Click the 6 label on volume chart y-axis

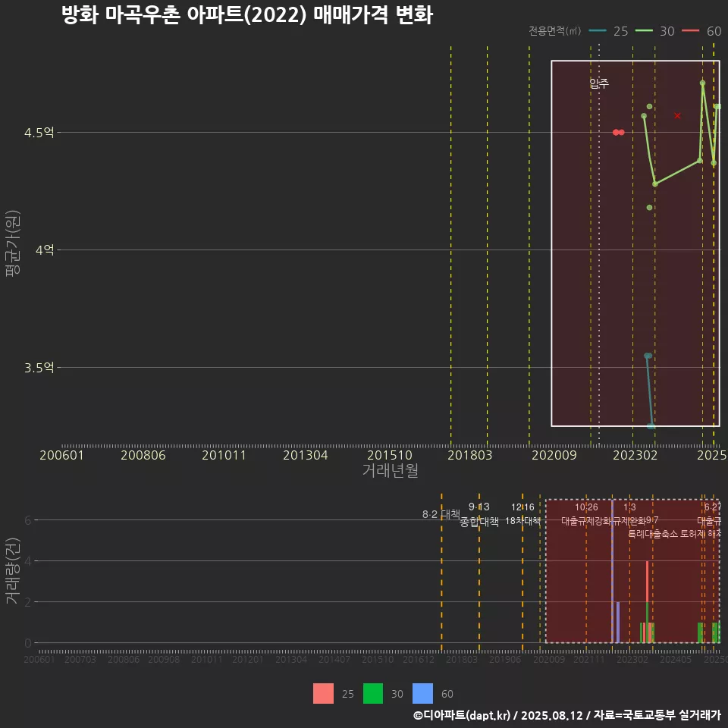(28, 520)
